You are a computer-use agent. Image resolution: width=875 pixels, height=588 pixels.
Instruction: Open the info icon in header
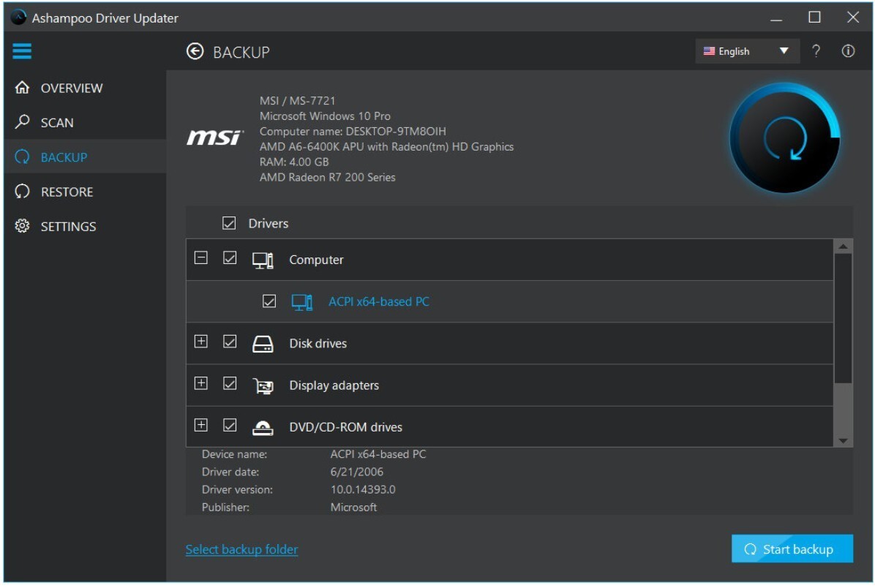(848, 51)
